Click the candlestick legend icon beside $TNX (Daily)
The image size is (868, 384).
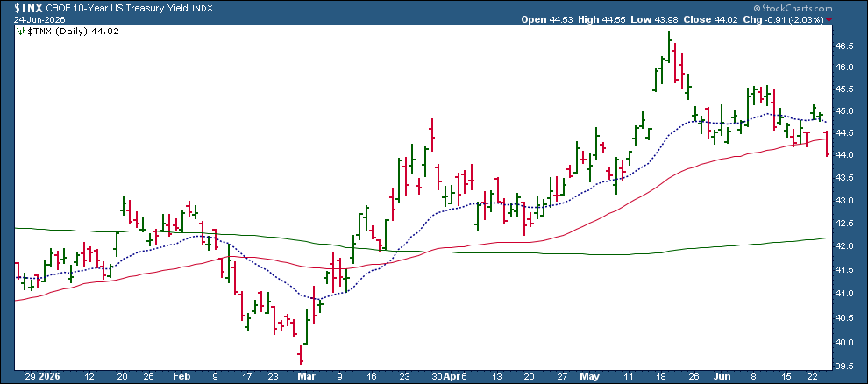pyautogui.click(x=20, y=32)
